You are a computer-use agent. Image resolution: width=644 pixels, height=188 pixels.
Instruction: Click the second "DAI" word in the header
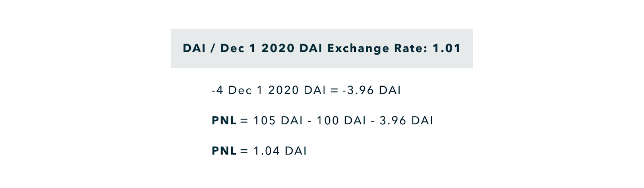tap(311, 48)
